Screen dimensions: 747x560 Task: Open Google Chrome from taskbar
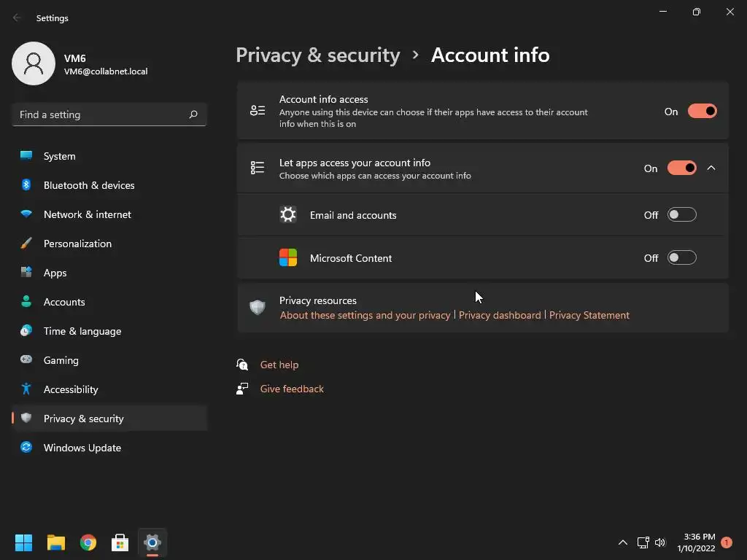coord(88,542)
